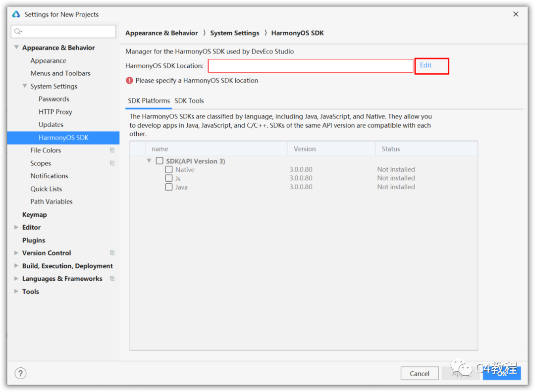Expand the Version Control tree node
Viewport: 535px width, 392px height.
tap(16, 252)
